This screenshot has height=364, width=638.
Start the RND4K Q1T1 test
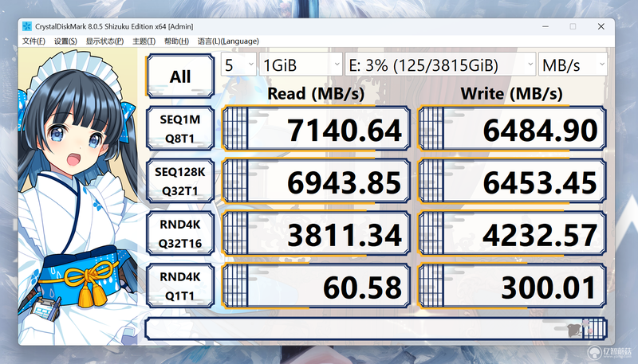pyautogui.click(x=180, y=286)
